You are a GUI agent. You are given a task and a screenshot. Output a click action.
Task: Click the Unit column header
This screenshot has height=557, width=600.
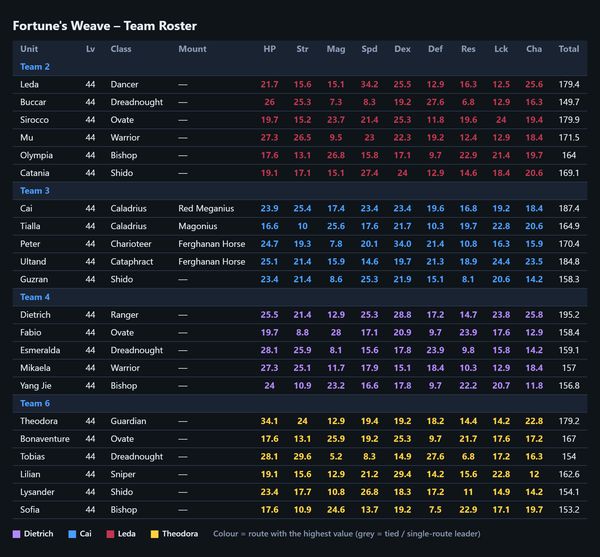29,49
